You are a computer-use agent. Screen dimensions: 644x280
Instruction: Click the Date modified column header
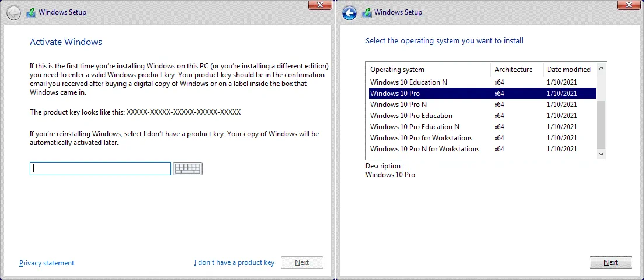click(x=569, y=70)
